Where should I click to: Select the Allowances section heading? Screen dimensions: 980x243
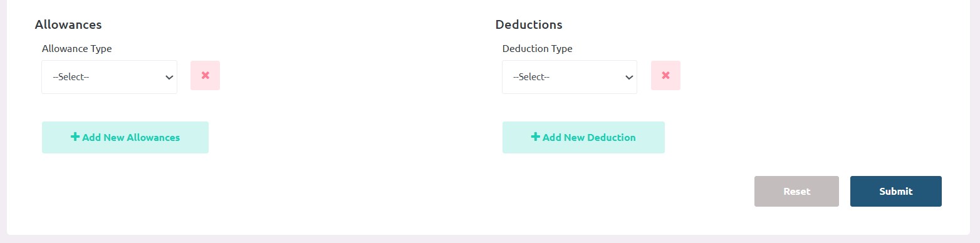click(x=68, y=24)
